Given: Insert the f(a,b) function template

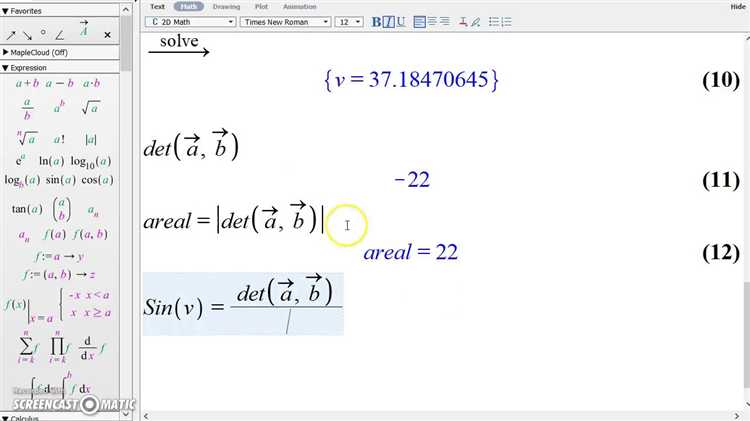Looking at the screenshot, I should [x=90, y=234].
